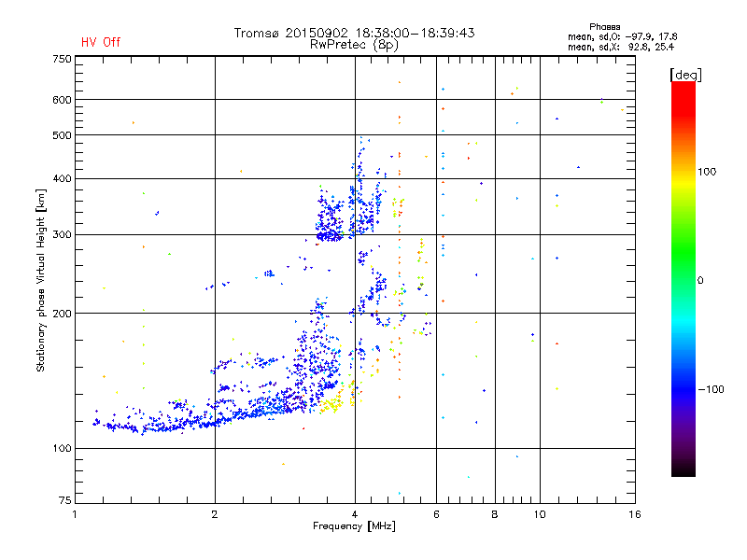Click the x-axis tick label '1'

(x=75, y=514)
